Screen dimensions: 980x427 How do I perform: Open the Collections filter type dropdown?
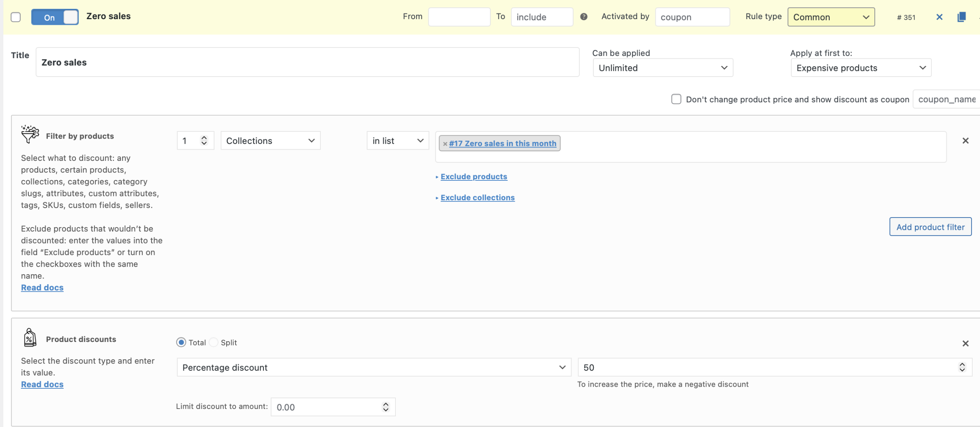[x=270, y=141]
